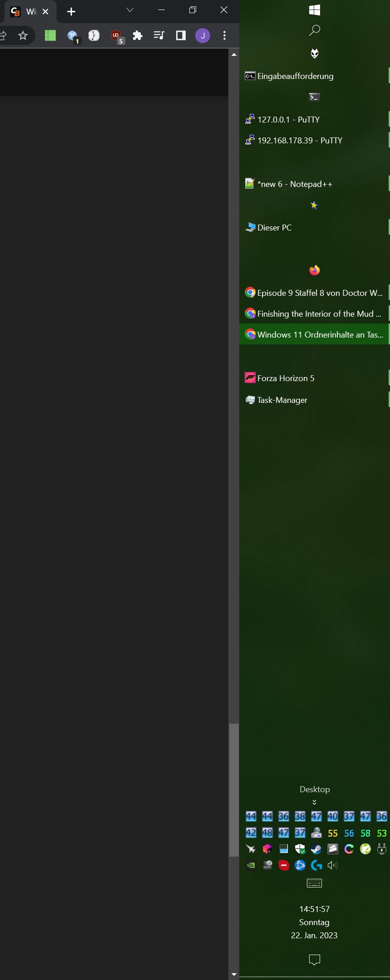
Task: Close the current Chrome tab
Action: 45,12
